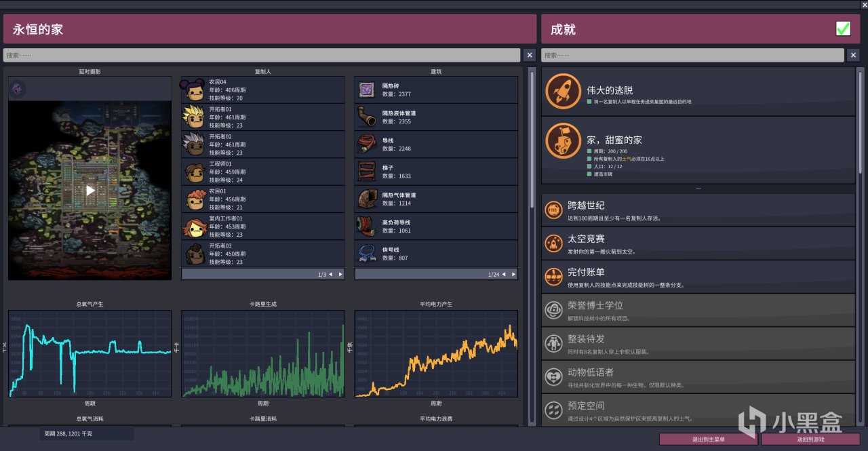
Task: Click the 信号线 icon
Action: pos(367,253)
